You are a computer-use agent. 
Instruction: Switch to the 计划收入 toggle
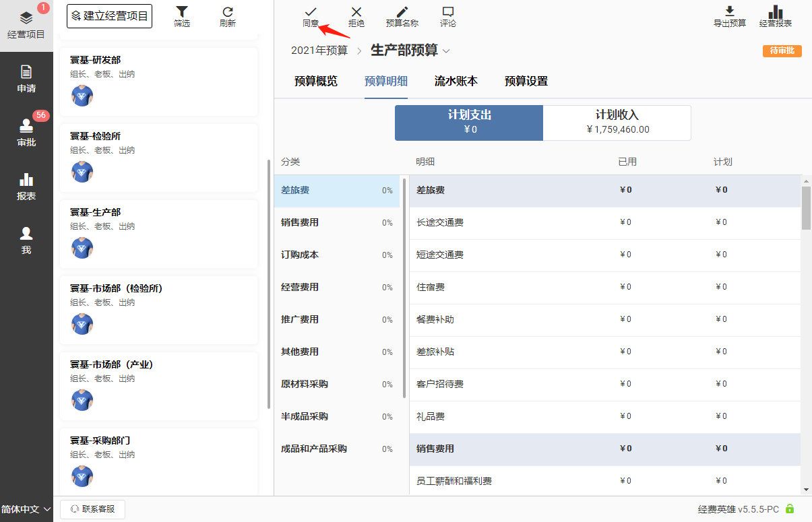pos(617,123)
